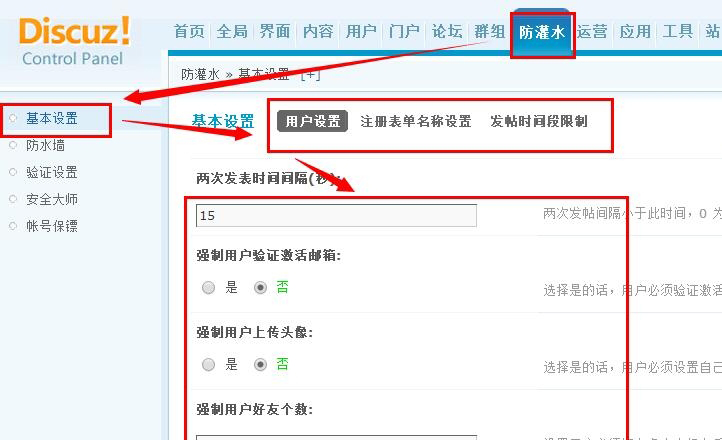Click the [+] add shortcut link
722x440 pixels.
(310, 74)
